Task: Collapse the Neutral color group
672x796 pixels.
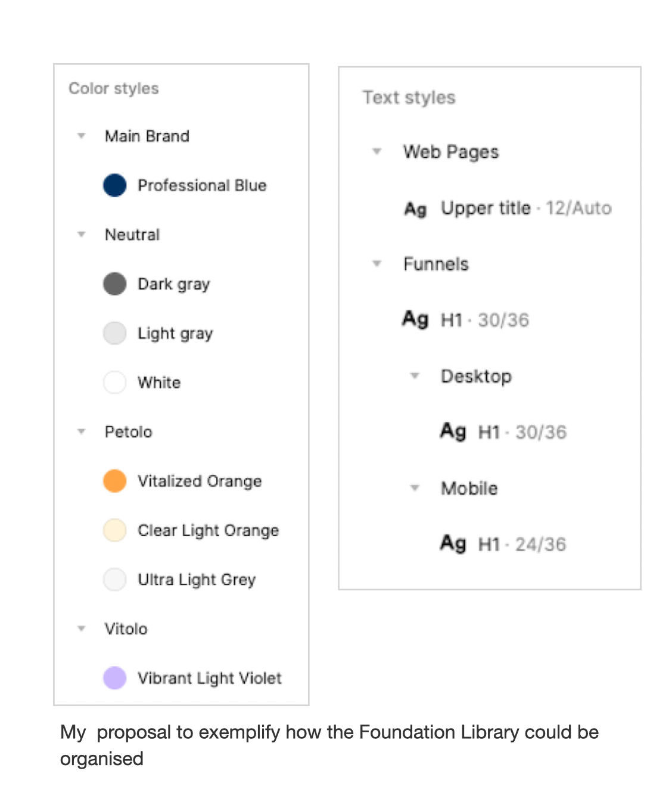Action: pyautogui.click(x=82, y=234)
